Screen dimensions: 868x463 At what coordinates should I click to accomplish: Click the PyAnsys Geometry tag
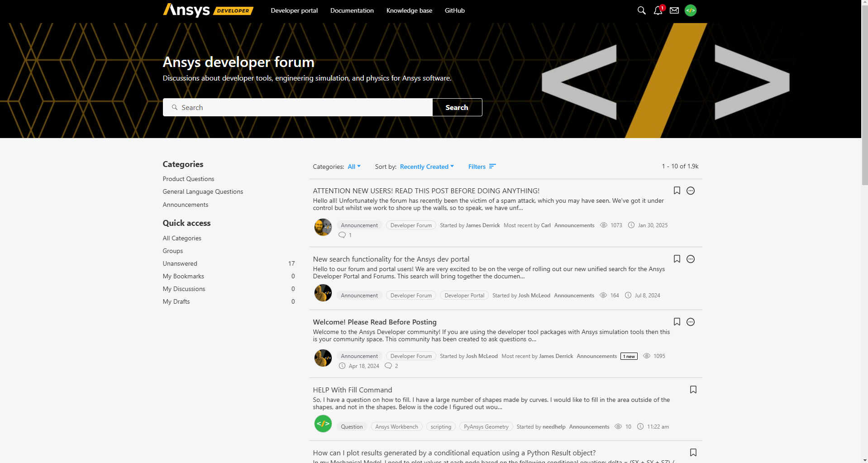point(486,427)
